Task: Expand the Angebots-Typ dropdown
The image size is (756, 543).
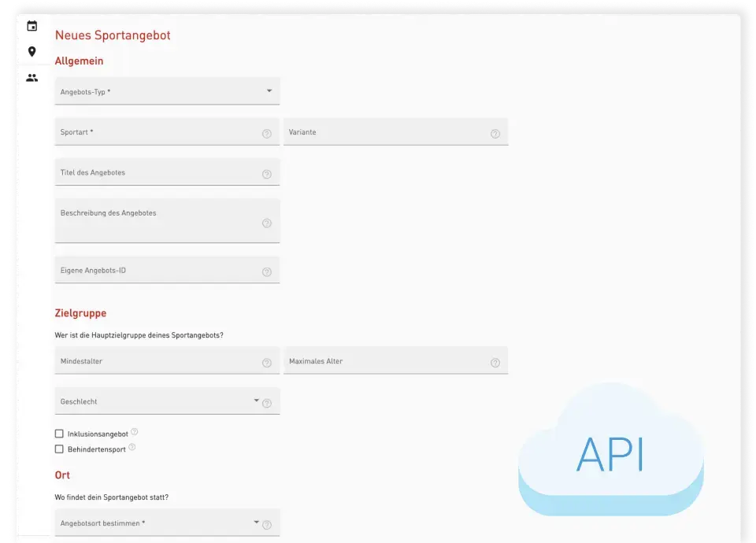Action: tap(269, 91)
